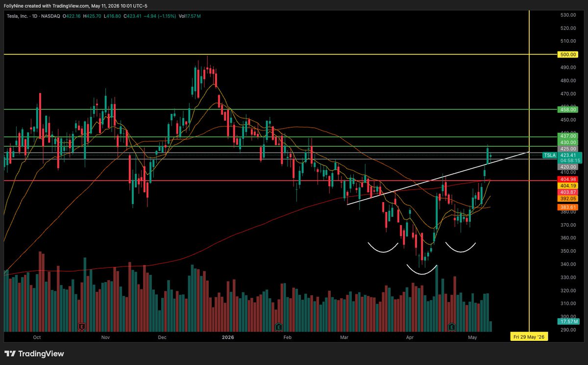Click the Feb label on time axis
This screenshot has width=588, height=365.
pos(287,338)
